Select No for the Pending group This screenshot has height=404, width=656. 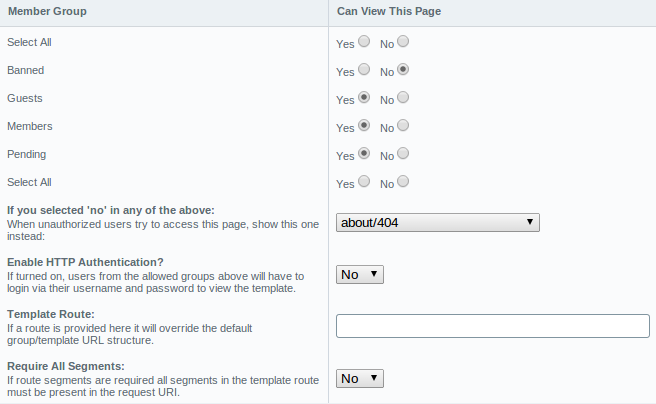click(x=403, y=154)
